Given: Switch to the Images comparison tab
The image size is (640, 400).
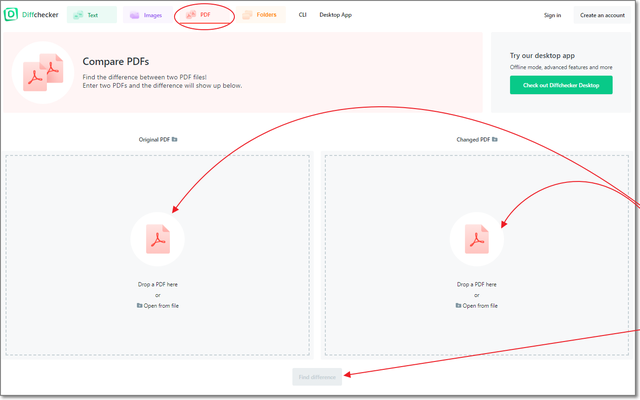Looking at the screenshot, I should [x=148, y=15].
